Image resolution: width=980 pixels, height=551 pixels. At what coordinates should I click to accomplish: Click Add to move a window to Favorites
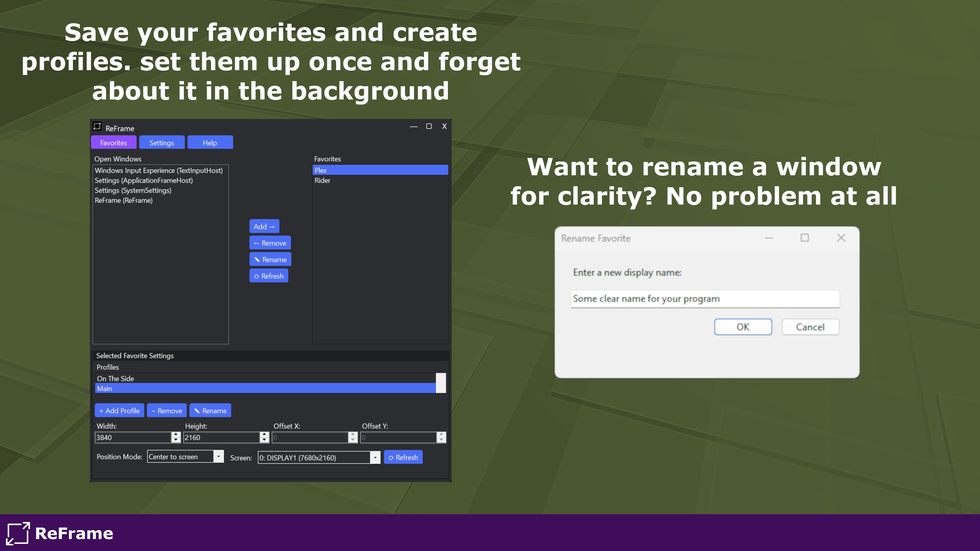(x=264, y=226)
